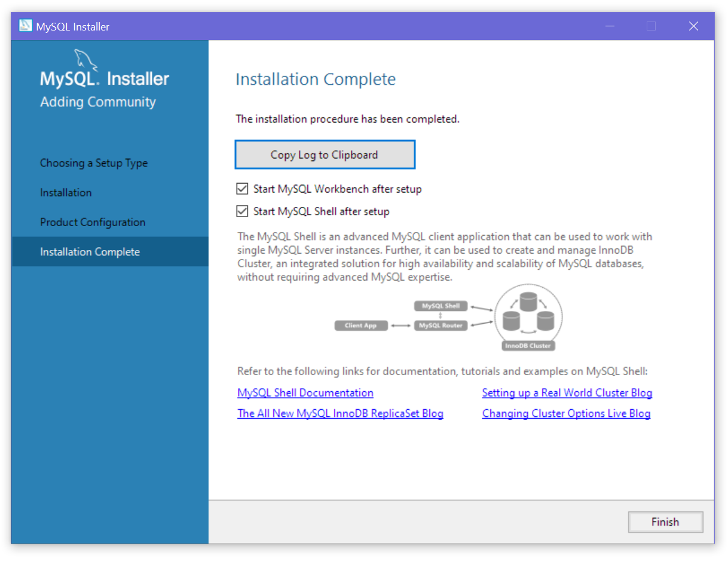
Task: Copy the log to clipboard
Action: 325,155
